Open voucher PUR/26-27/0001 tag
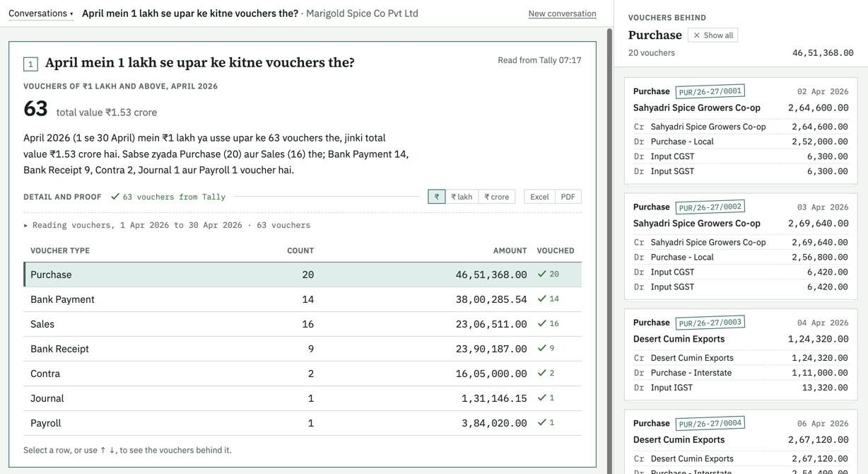This screenshot has height=474, width=868. click(x=710, y=91)
